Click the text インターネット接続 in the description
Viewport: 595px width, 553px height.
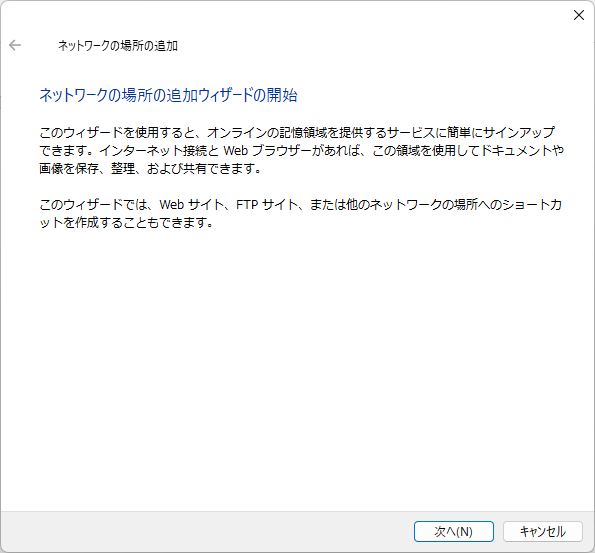[x=153, y=151]
